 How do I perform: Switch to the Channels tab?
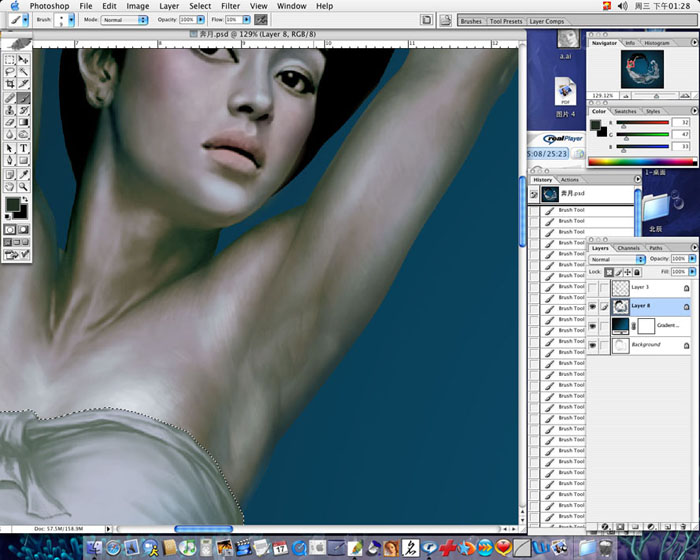[629, 248]
